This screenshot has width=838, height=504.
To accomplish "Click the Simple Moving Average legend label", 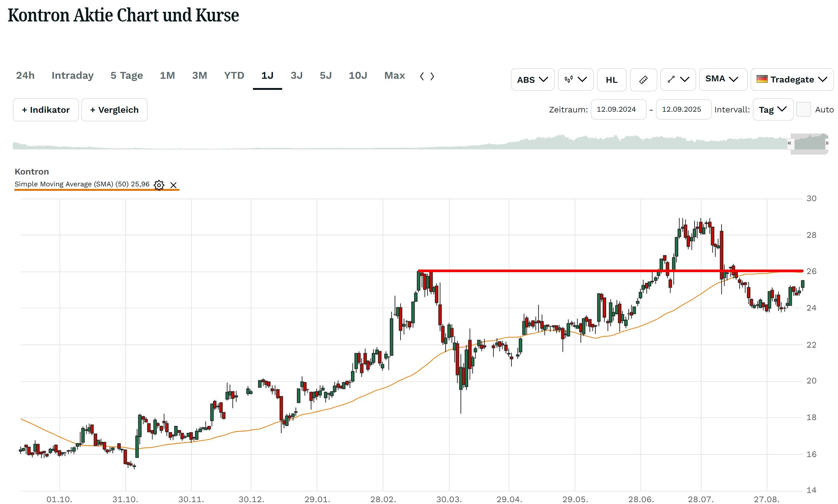I will coord(82,184).
